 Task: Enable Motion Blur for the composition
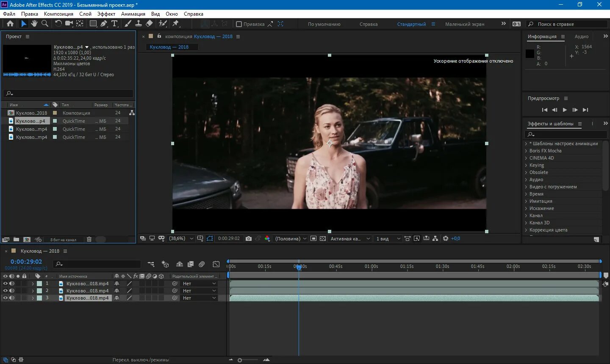202,264
